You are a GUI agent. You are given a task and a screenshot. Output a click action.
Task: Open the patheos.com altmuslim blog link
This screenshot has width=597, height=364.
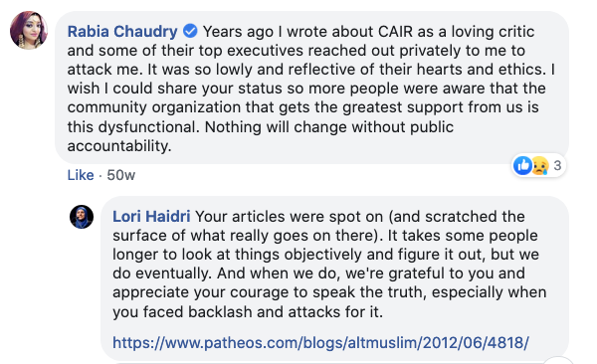[x=320, y=343]
